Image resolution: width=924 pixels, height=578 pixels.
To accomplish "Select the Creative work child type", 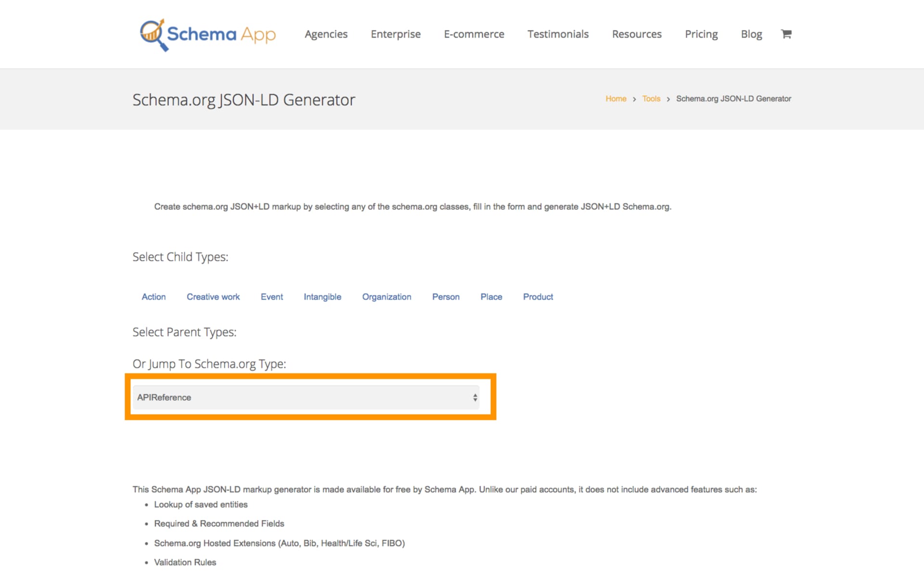I will [213, 297].
